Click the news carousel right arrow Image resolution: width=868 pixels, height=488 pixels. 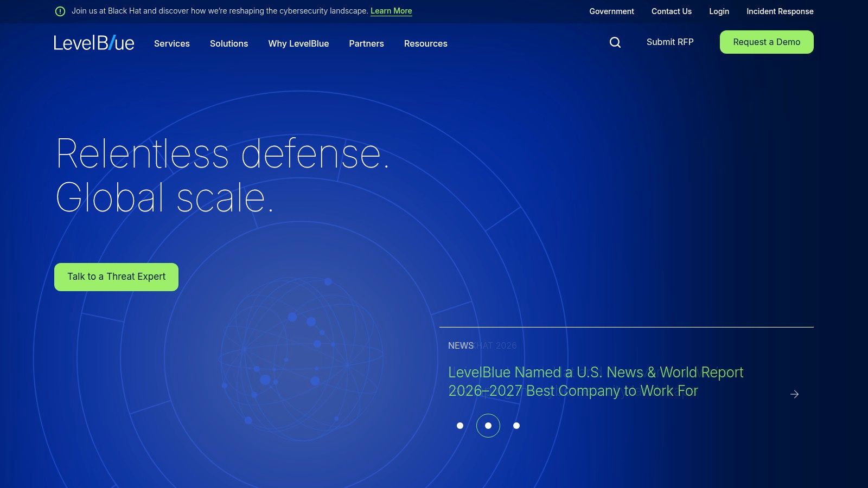coord(795,394)
